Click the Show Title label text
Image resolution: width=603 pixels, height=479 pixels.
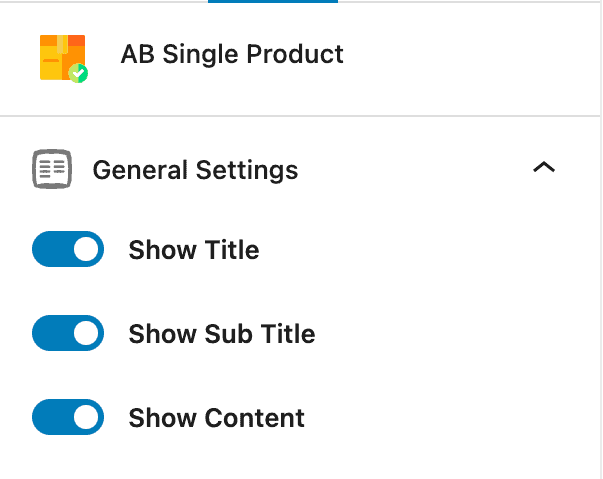[x=194, y=250]
